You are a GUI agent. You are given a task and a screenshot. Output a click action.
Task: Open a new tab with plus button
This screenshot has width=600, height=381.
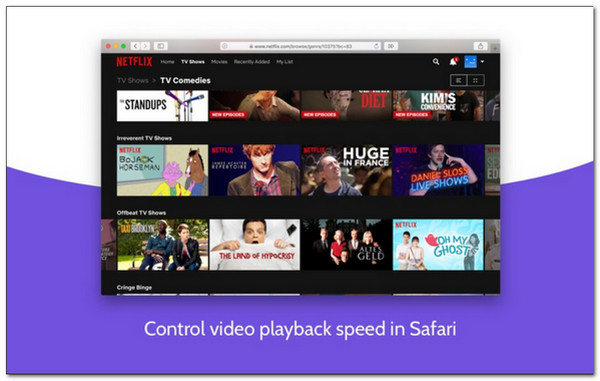tap(495, 48)
